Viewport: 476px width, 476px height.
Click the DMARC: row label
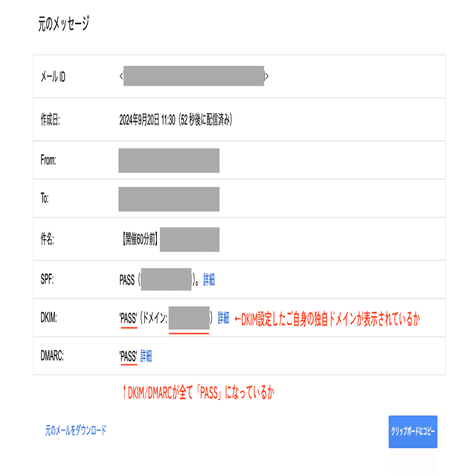pyautogui.click(x=51, y=356)
